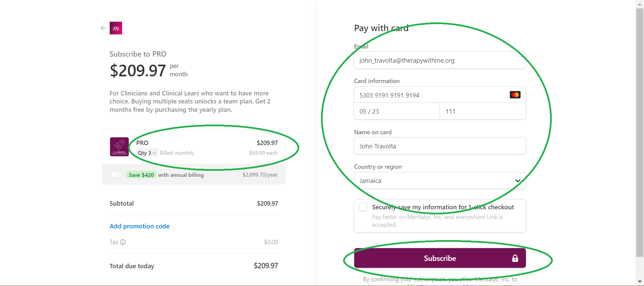Viewport: 644px width, 286px height.
Task: Click the lock icon on the Subscribe button
Action: (x=515, y=258)
